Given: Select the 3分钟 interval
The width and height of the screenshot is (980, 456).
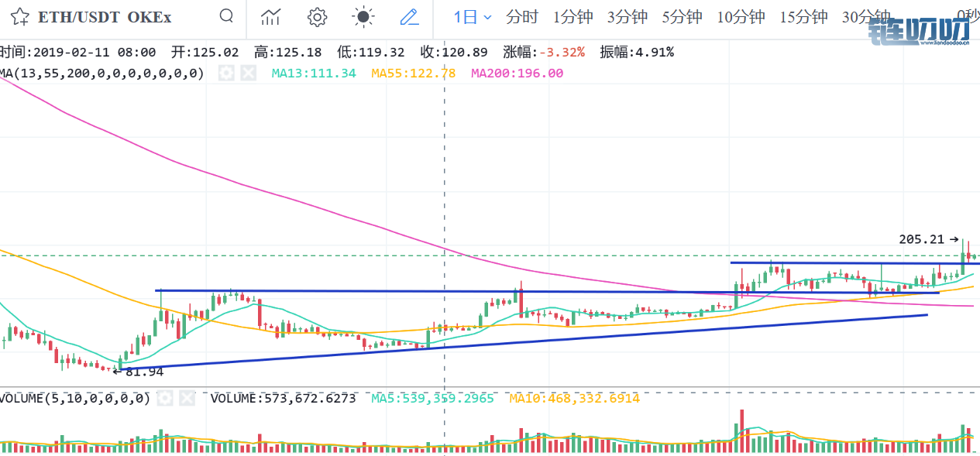Looking at the screenshot, I should click(x=628, y=16).
